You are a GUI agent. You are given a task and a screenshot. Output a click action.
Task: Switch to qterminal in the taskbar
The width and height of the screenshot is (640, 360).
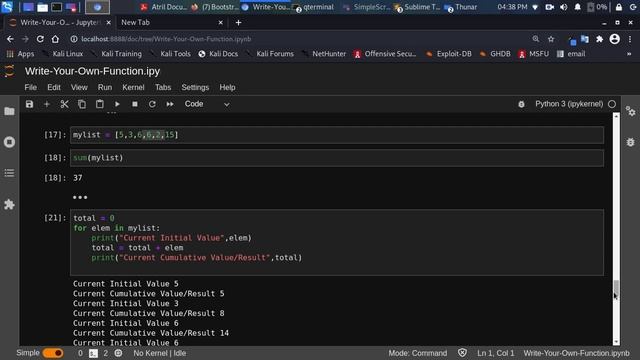click(313, 7)
